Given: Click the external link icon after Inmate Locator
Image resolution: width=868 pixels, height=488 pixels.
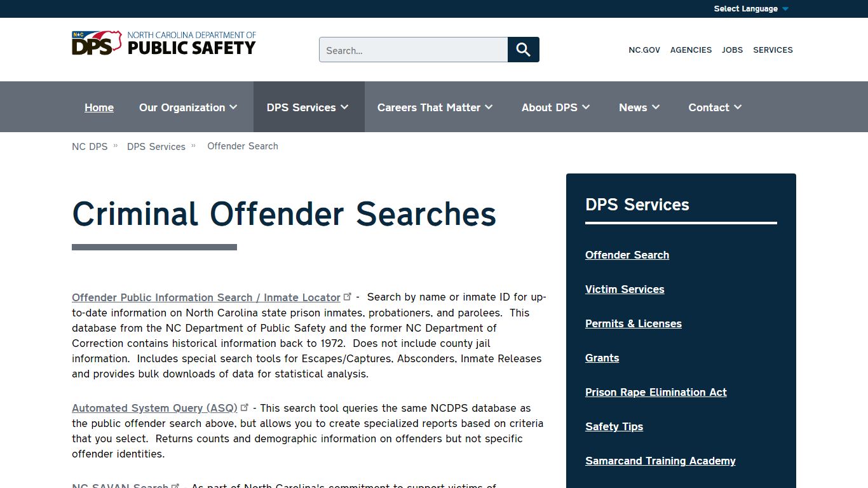Looking at the screenshot, I should (x=348, y=297).
